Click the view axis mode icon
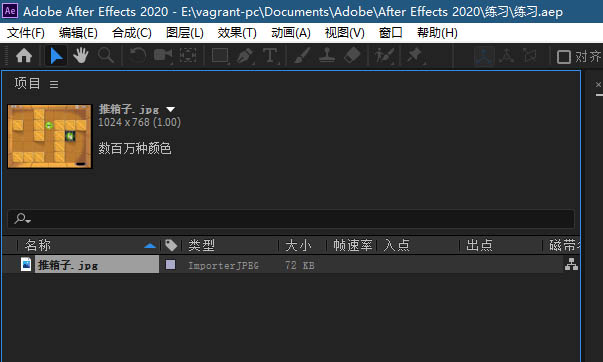The height and width of the screenshot is (362, 603). pyautogui.click(x=530, y=56)
